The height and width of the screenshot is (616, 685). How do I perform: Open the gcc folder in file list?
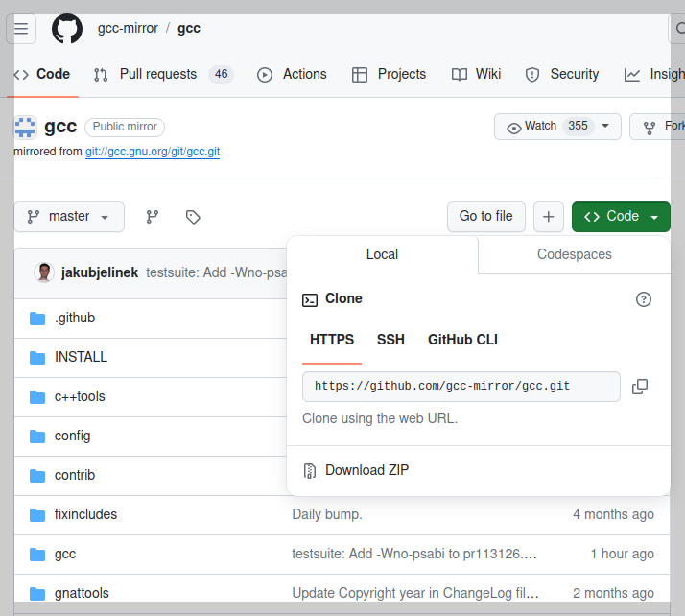point(65,554)
